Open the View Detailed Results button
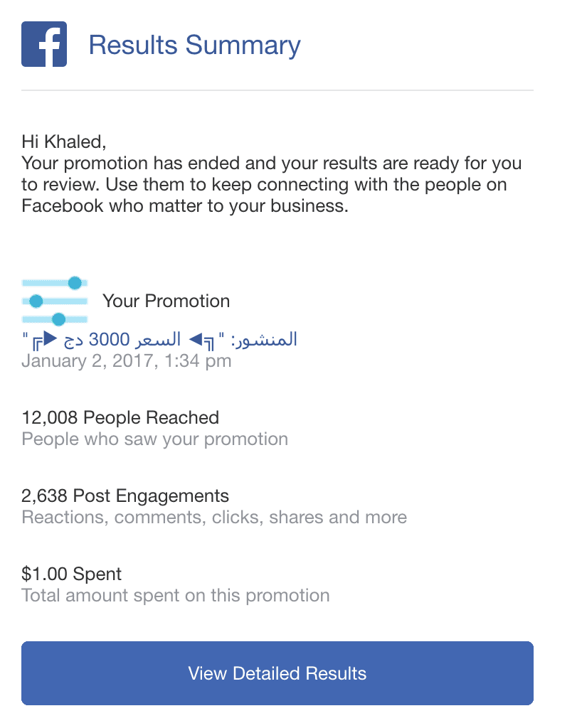The width and height of the screenshot is (582, 728). pos(277,673)
